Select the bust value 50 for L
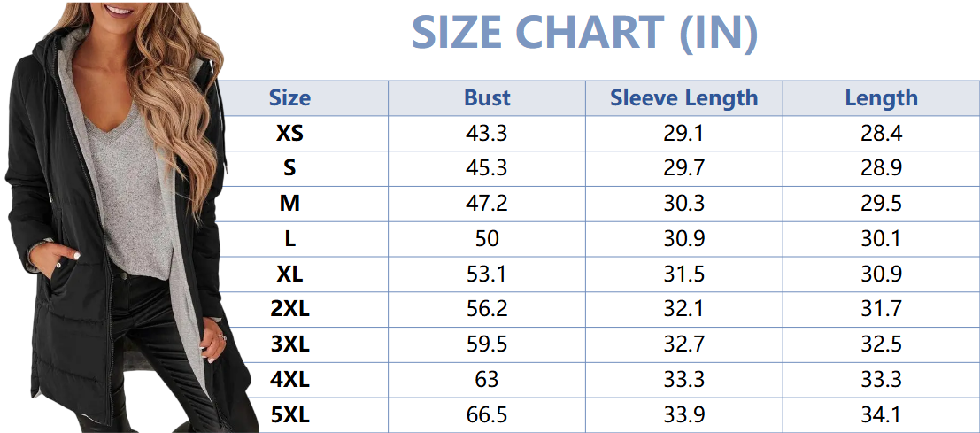This screenshot has height=433, width=980. (487, 239)
